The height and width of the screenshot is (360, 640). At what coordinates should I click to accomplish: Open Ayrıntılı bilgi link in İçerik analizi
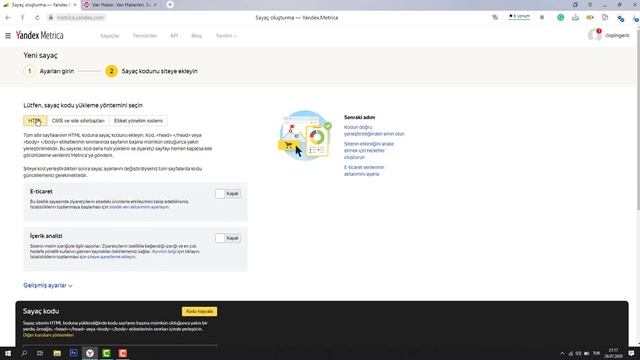click(x=164, y=251)
